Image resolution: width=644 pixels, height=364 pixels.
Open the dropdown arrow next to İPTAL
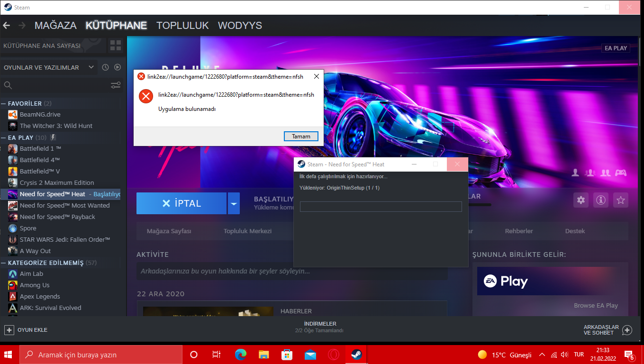click(234, 203)
